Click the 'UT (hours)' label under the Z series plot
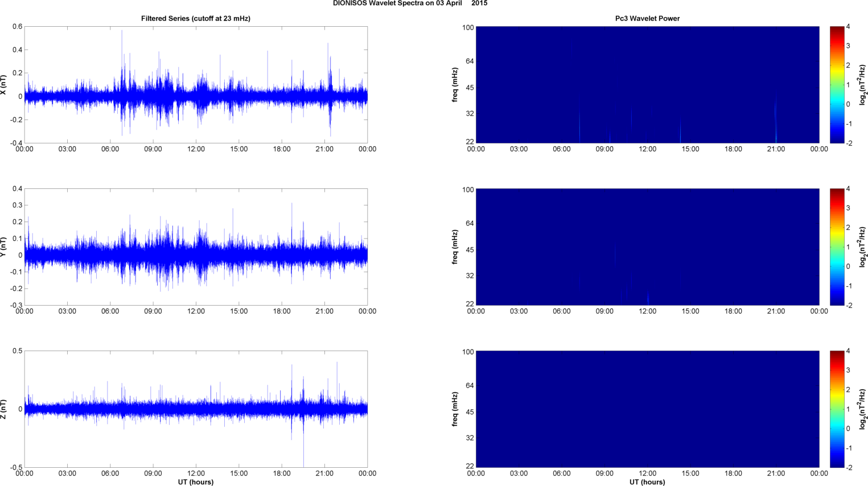This screenshot has height=486, width=868. (x=196, y=482)
